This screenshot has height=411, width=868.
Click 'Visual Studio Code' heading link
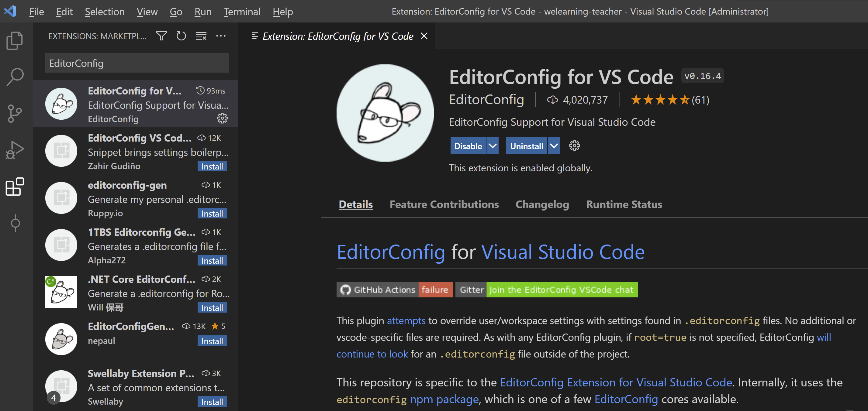coord(563,252)
